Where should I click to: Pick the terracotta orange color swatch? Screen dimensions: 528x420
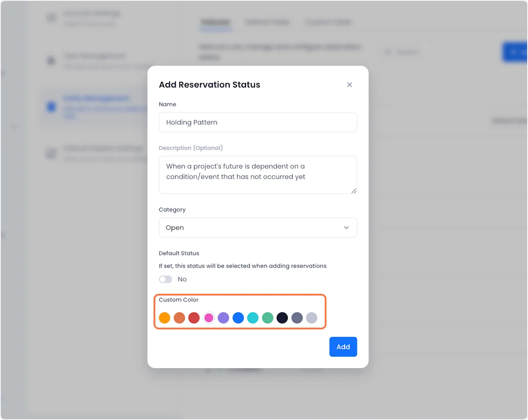pyautogui.click(x=179, y=318)
